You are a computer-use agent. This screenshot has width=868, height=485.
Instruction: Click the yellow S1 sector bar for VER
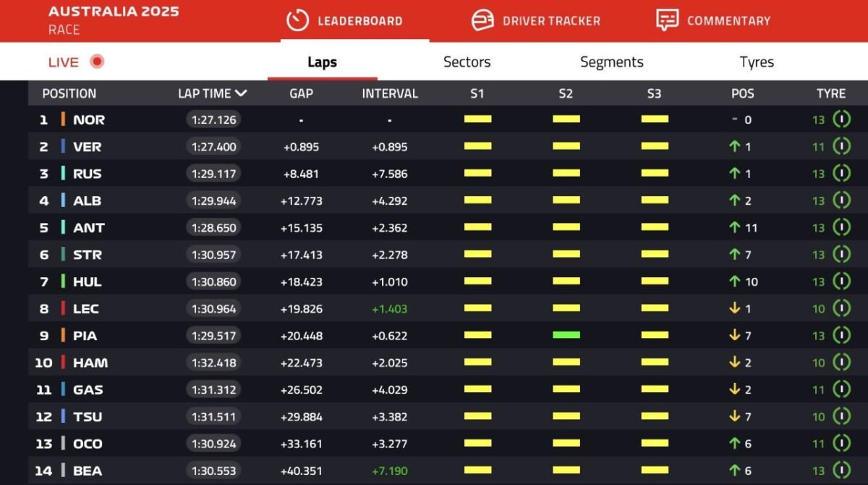point(477,146)
